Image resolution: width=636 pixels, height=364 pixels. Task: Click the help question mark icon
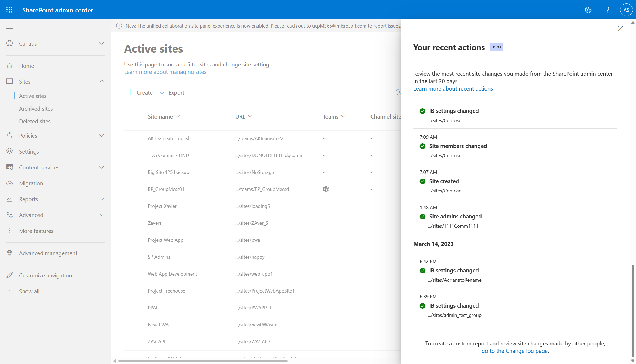607,10
